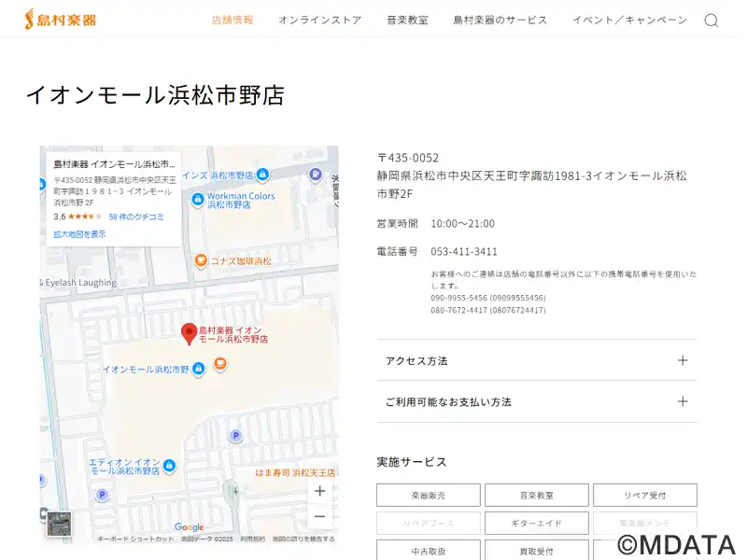The height and width of the screenshot is (560, 747).
Task: Click the コナズ珈琲浜松 cafe marker icon
Action: pyautogui.click(x=200, y=261)
